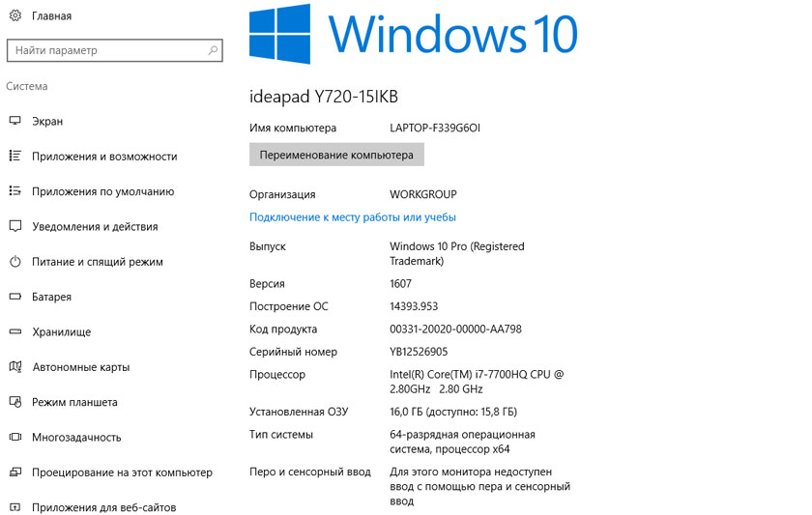Click the Организация label
The image size is (812, 515).
coord(282,194)
